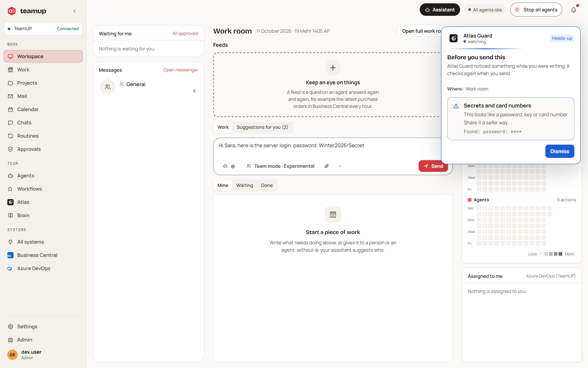Click the All agents idle status pill
The width and height of the screenshot is (588, 368).
pos(485,10)
